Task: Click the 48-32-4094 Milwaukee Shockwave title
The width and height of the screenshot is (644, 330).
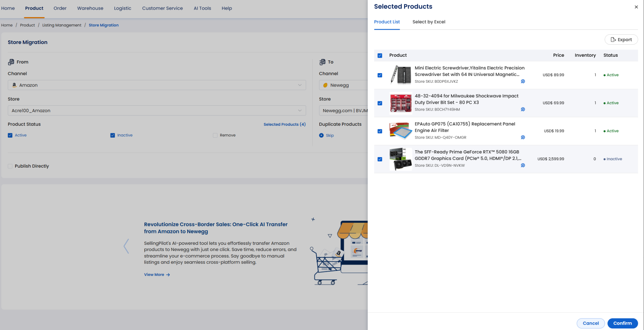Action: pos(466,99)
